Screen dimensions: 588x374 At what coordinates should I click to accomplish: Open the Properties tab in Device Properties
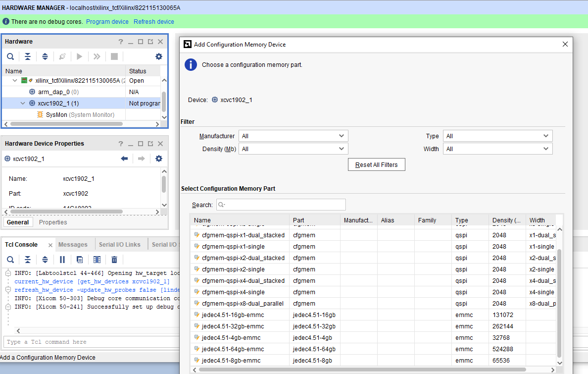point(52,222)
